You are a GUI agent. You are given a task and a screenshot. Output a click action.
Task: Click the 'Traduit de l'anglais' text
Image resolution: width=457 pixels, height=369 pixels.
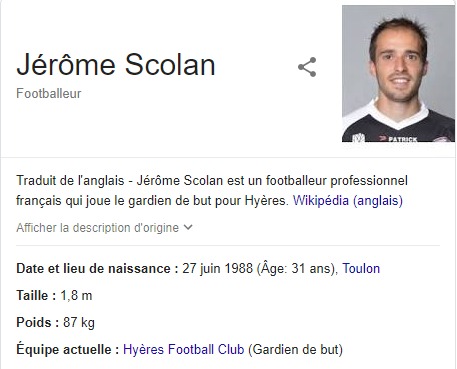click(70, 180)
